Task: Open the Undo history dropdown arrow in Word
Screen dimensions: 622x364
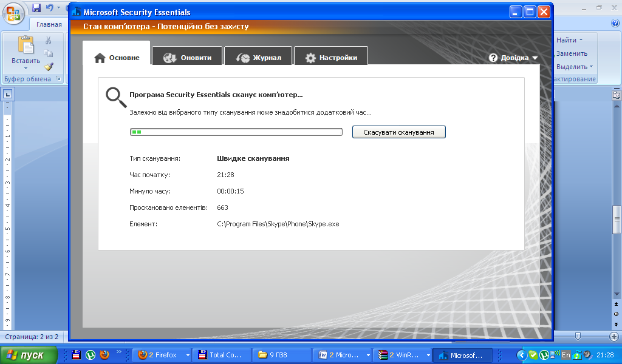Action: [59, 7]
